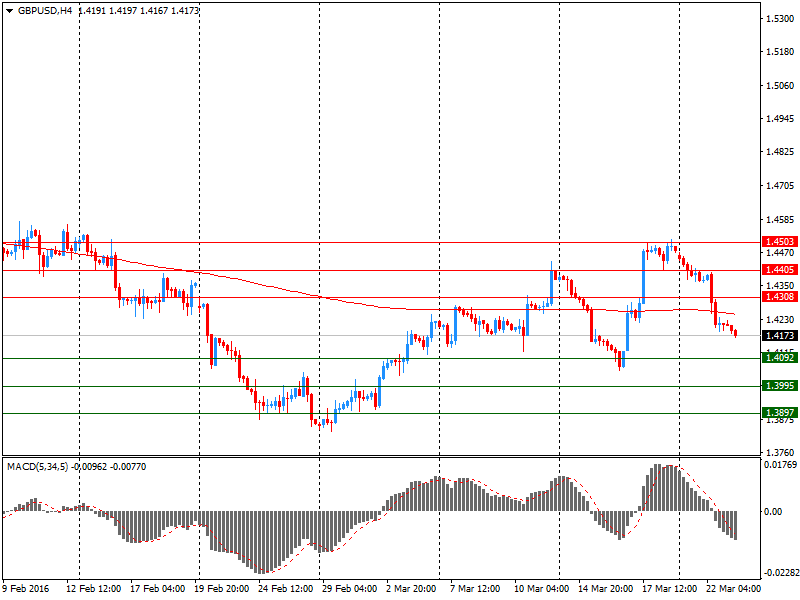Click the 1.4705 price scale value

point(780,186)
